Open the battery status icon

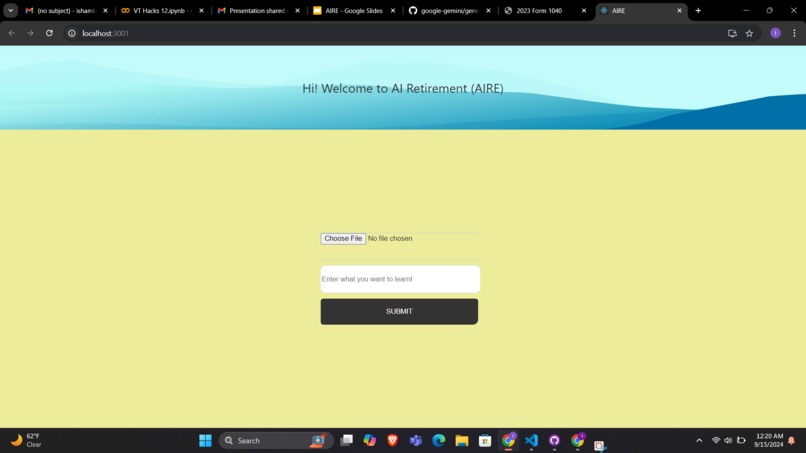click(x=741, y=441)
